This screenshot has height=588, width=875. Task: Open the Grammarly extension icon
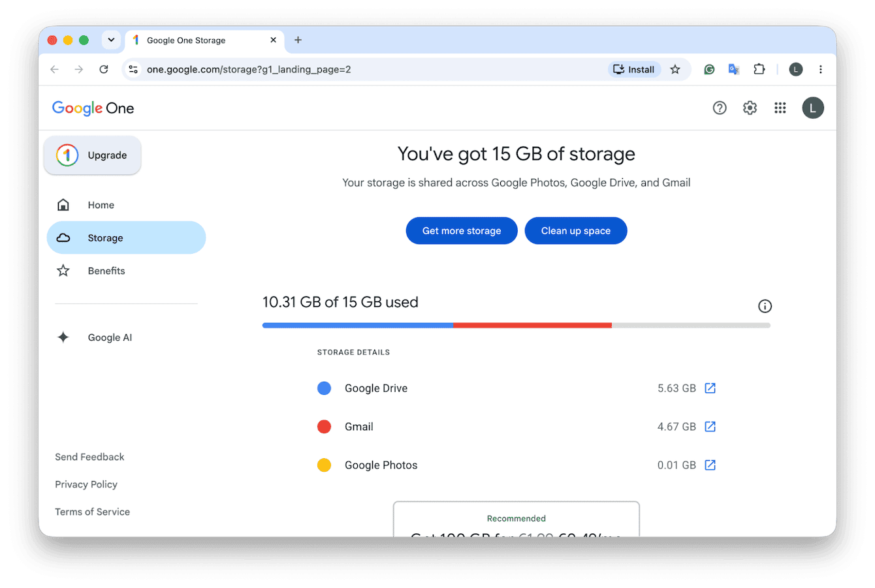709,69
